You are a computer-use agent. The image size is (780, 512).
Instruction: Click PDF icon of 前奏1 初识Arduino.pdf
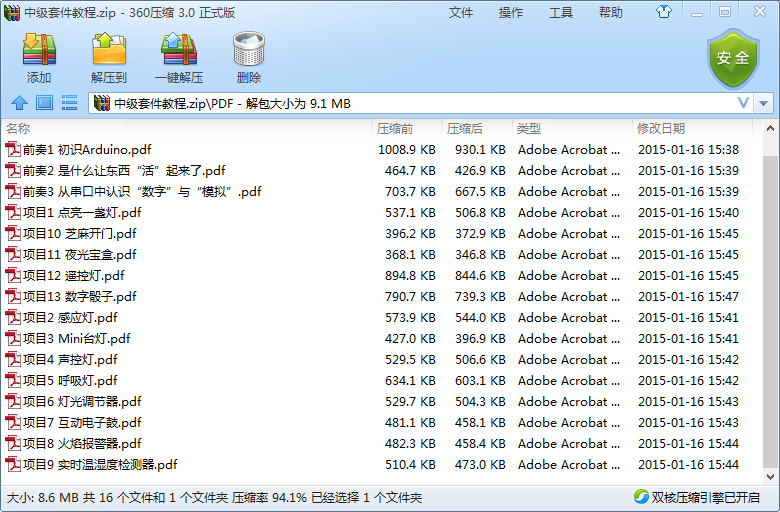(13, 149)
